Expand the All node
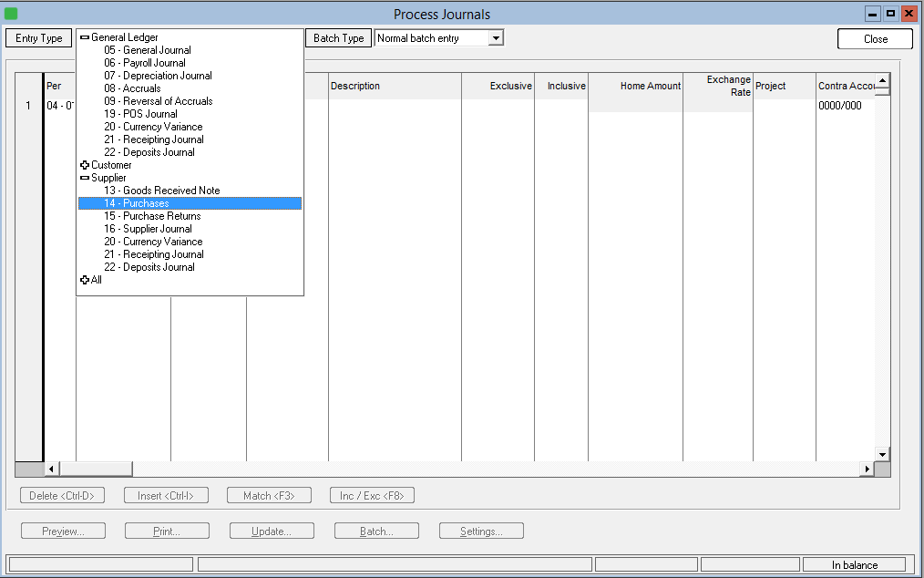Viewport: 924px width, 578px height. point(86,280)
